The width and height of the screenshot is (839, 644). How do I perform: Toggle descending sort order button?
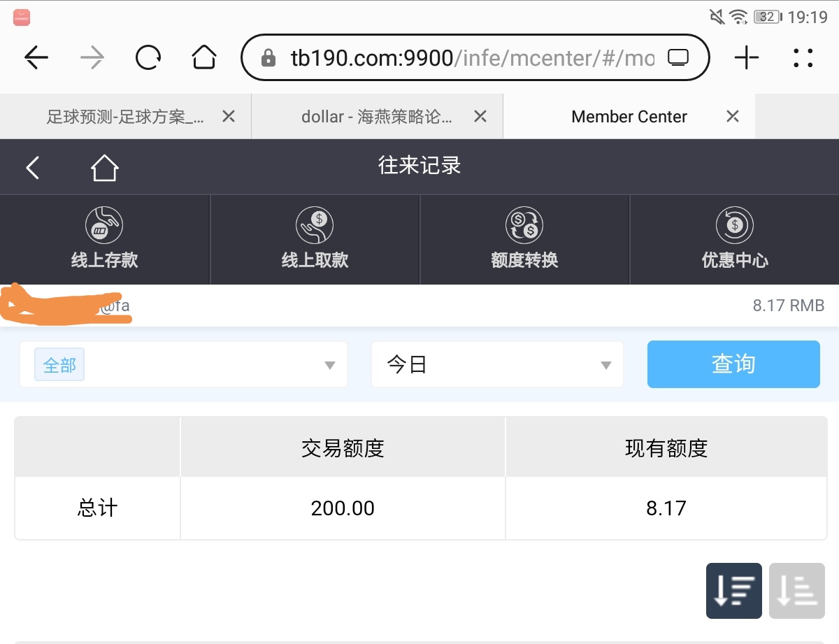pos(733,591)
